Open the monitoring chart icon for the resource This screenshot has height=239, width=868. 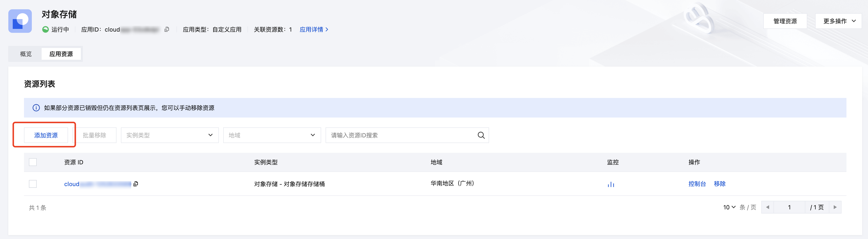click(610, 184)
